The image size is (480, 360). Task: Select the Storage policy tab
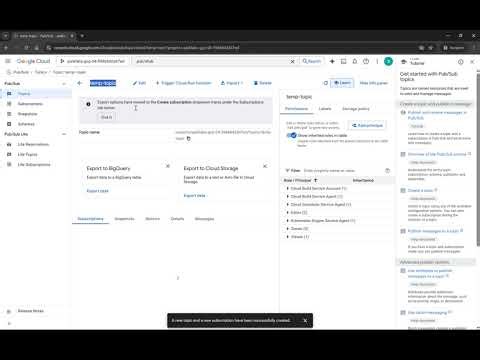coord(356,109)
